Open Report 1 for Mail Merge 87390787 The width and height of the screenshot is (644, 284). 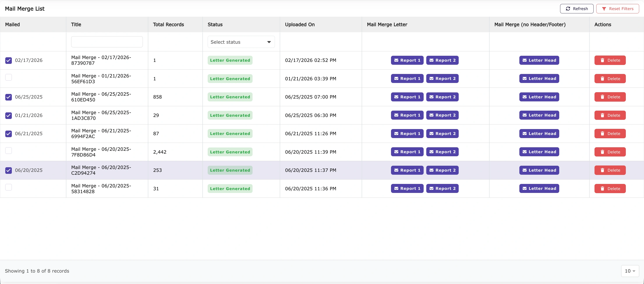pos(407,60)
